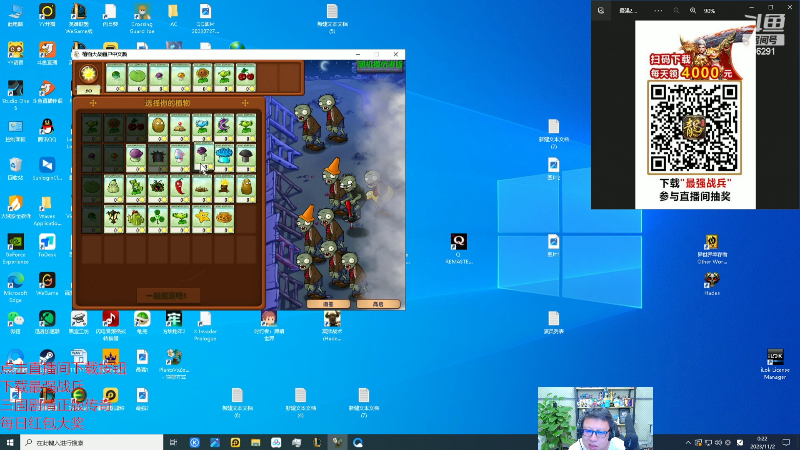Remove Sun-shroom from the top seed tray
The image size is (800, 450).
click(x=181, y=78)
